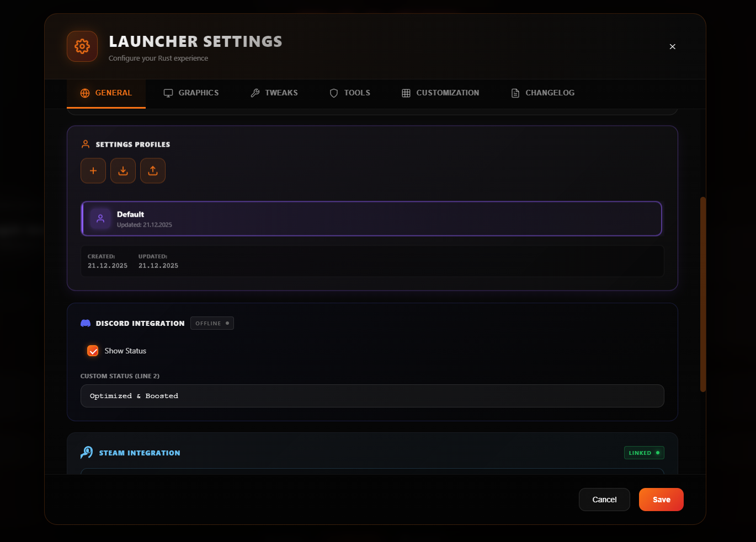Click the Discord logo icon
Viewport: 756px width, 542px height.
[86, 324]
